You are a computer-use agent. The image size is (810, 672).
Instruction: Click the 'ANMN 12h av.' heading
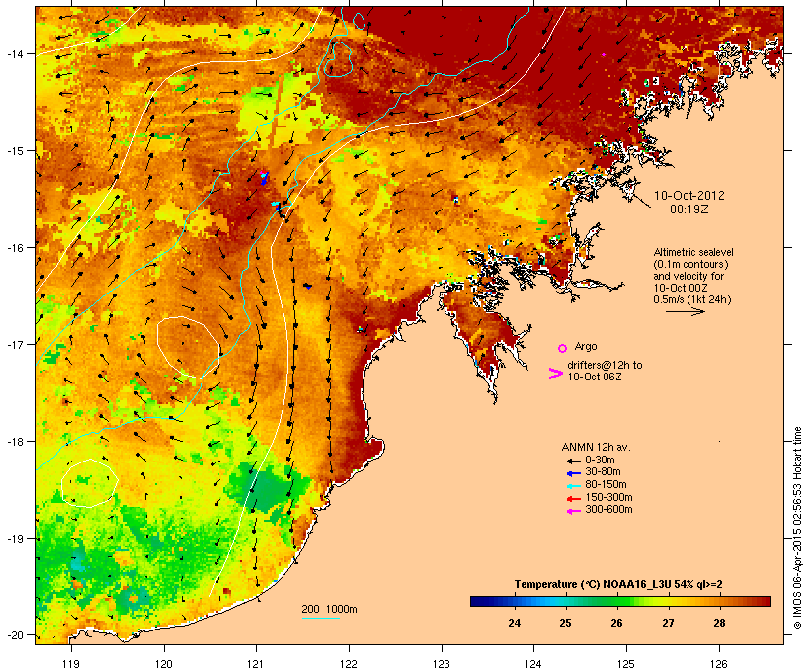(596, 447)
